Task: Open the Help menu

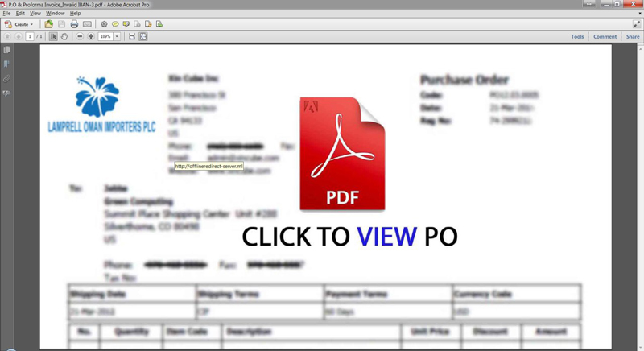Action: click(75, 13)
